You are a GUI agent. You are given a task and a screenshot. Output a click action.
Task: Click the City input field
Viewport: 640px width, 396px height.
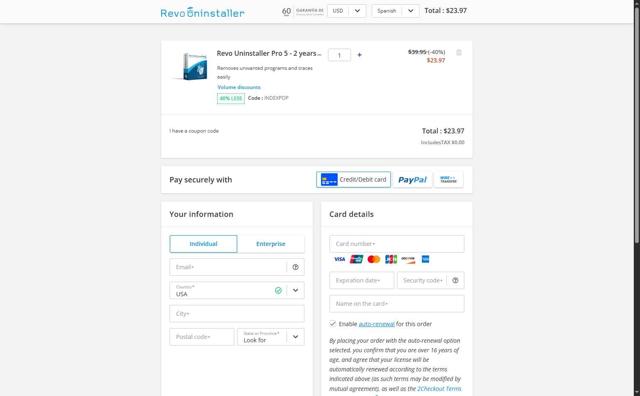tap(237, 314)
